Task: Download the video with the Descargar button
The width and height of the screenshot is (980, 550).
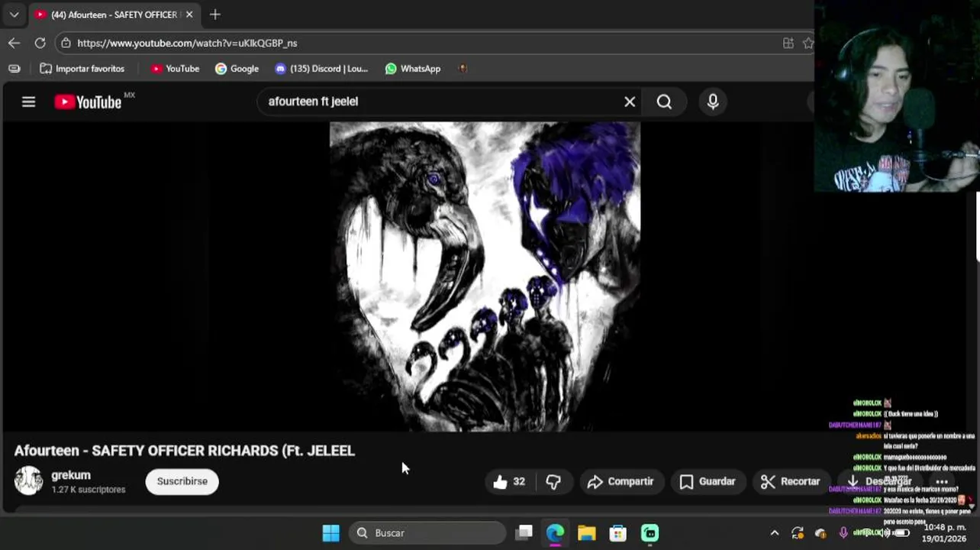Action: [x=880, y=481]
